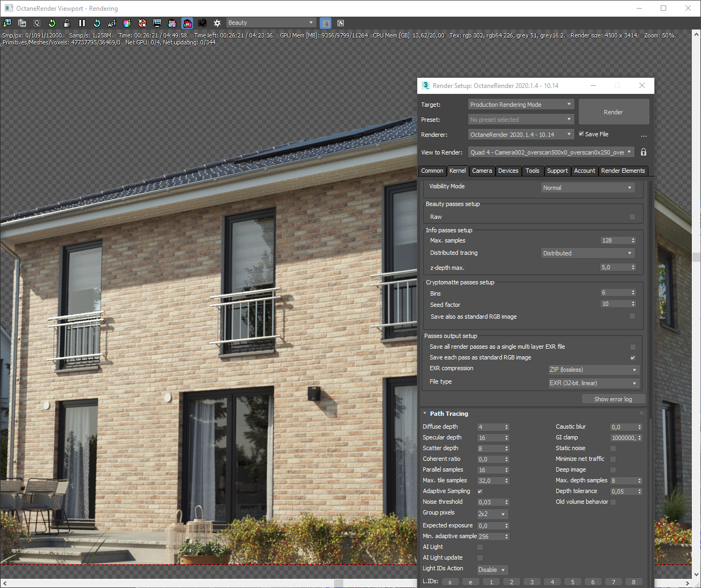701x588 pixels.
Task: Uncheck Save each pass as standard RGB image
Action: 633,358
